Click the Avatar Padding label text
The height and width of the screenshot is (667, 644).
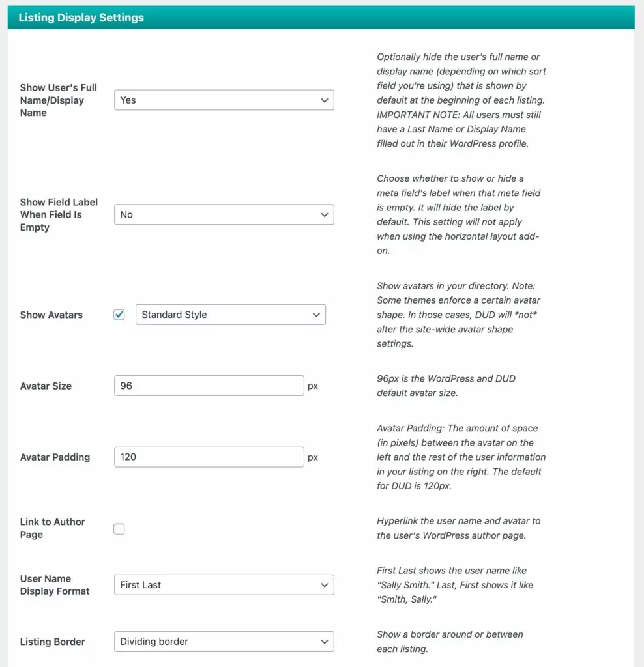[54, 457]
